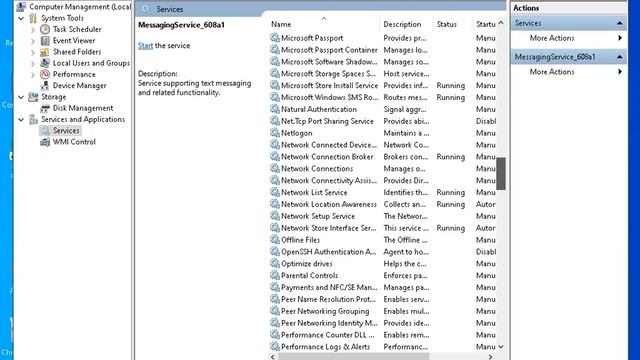This screenshot has height=360, width=640.
Task: Click the Task Scheduler clock icon
Action: click(x=45, y=29)
